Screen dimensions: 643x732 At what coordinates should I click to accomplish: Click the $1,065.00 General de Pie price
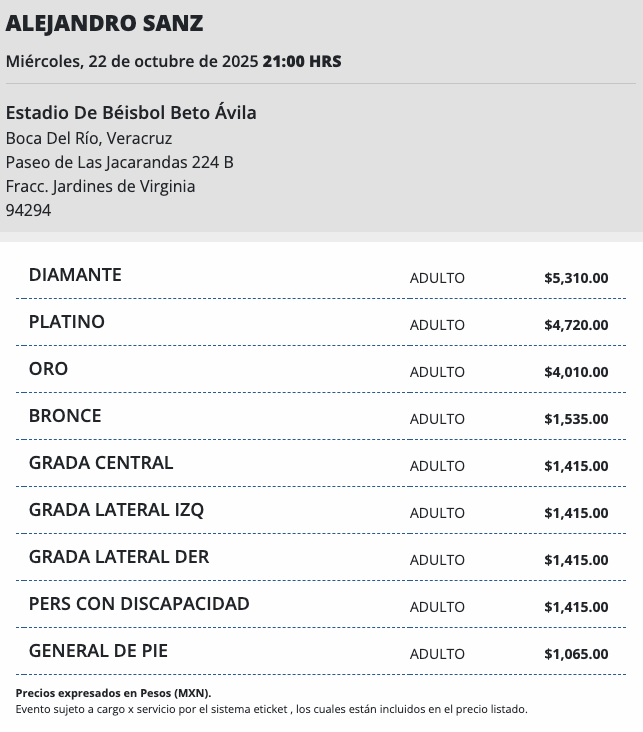[x=576, y=654]
